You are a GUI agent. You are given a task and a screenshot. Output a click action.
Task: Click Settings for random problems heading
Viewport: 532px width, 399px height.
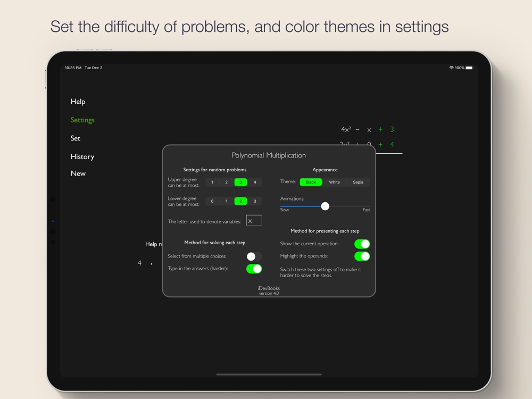[x=215, y=170]
